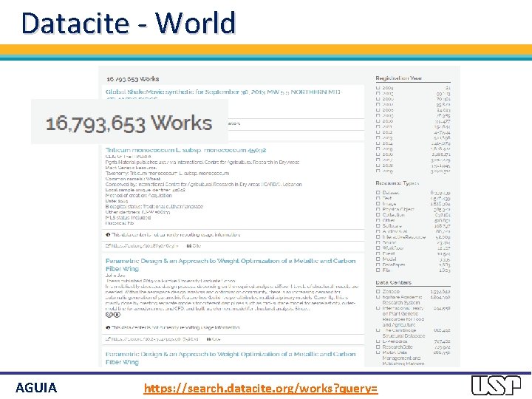Select the International Treaty on Plant Genetic Resources checkbox
This screenshot has width=532, height=399.
pyautogui.click(x=378, y=308)
